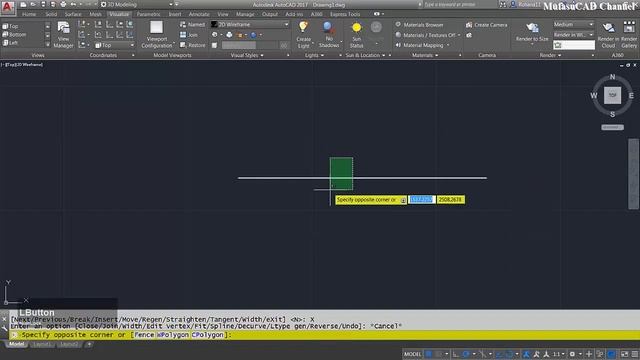Open Material Mapping dropdown
640x360 pixels.
pyautogui.click(x=422, y=45)
